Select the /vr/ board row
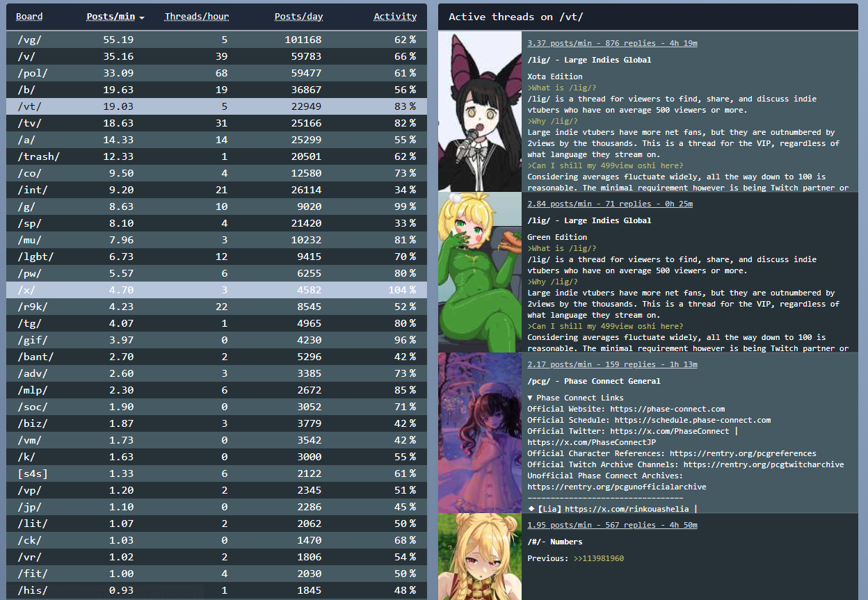 click(x=216, y=557)
